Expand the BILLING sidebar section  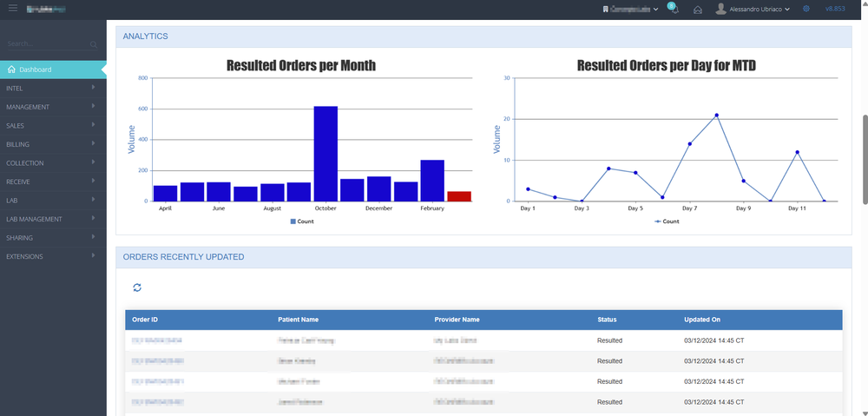pyautogui.click(x=53, y=144)
